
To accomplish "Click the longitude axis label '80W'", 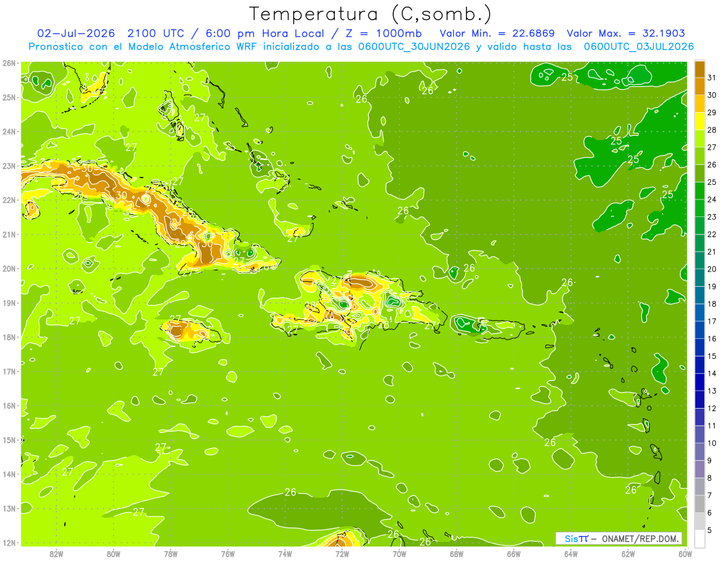I will (113, 554).
